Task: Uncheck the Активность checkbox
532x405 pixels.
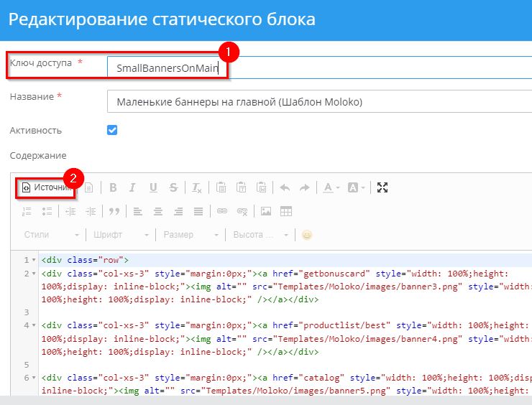Action: pos(112,130)
